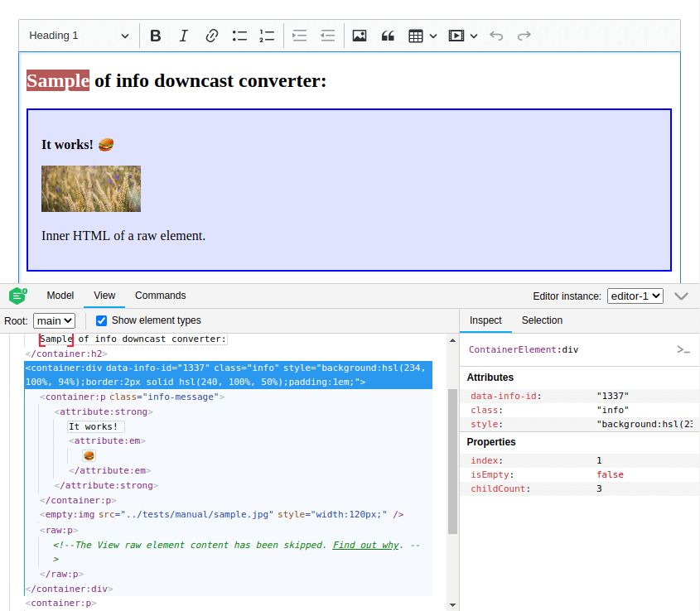Viewport: 700px width, 611px height.
Task: Uncheck Show element types checkbox
Action: (102, 320)
